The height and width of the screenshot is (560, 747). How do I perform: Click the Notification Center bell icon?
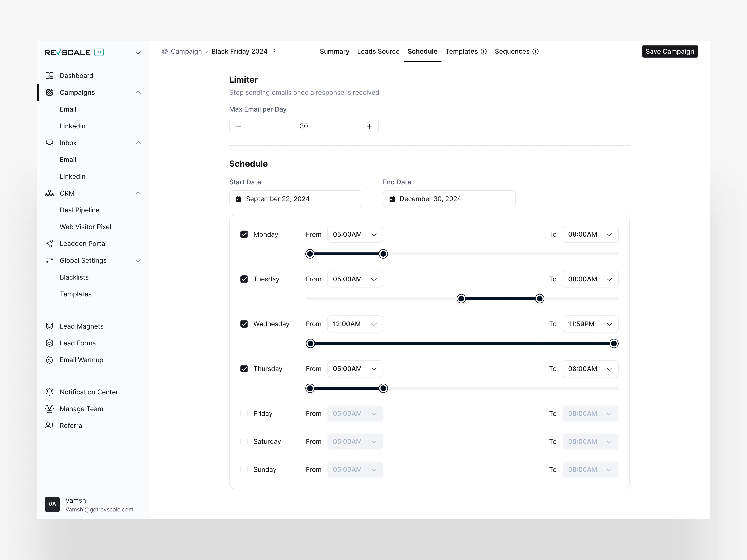[x=50, y=392]
